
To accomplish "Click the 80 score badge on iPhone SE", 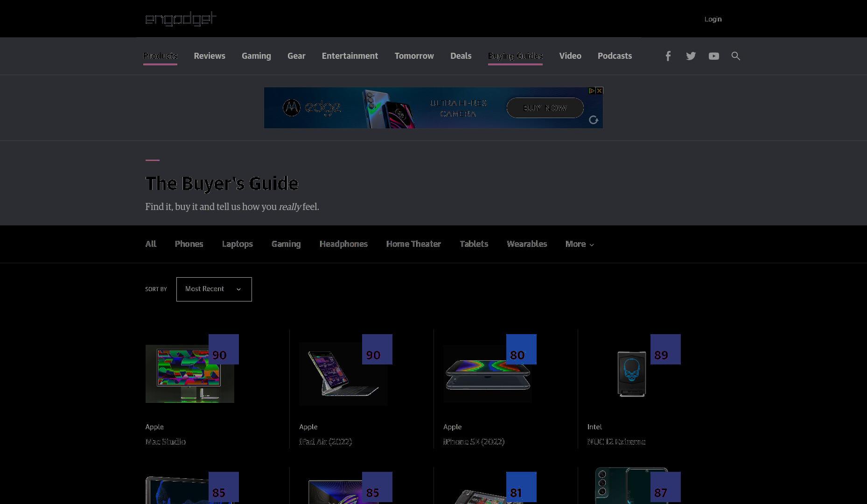I will click(521, 349).
